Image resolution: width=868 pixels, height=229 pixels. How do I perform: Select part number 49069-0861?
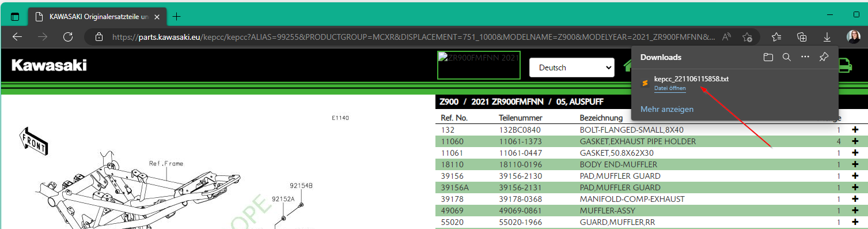click(520, 211)
